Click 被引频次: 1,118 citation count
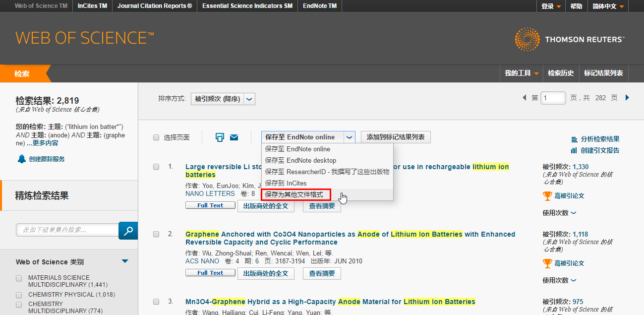The image size is (644, 315). point(565,234)
